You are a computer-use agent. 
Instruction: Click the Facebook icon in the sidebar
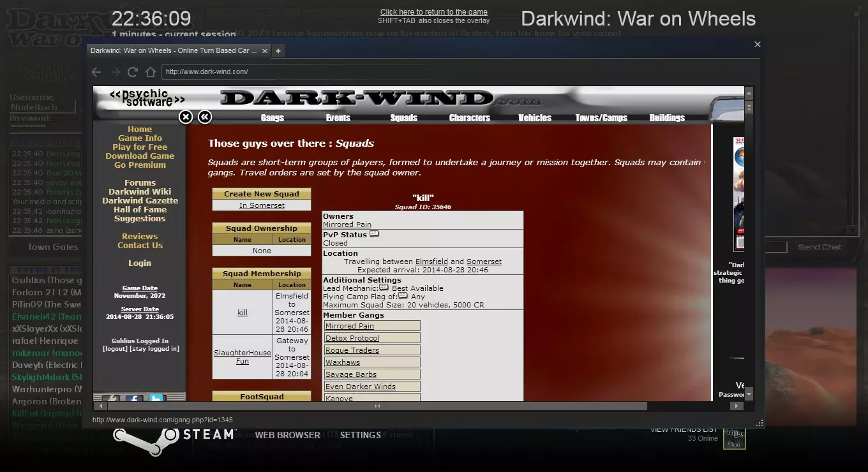click(133, 399)
